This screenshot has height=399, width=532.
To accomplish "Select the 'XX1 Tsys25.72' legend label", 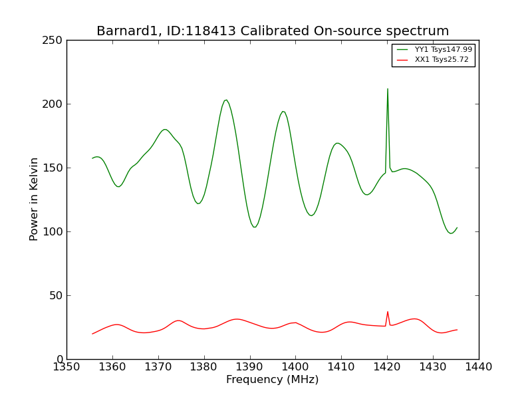I will pyautogui.click(x=442, y=60).
